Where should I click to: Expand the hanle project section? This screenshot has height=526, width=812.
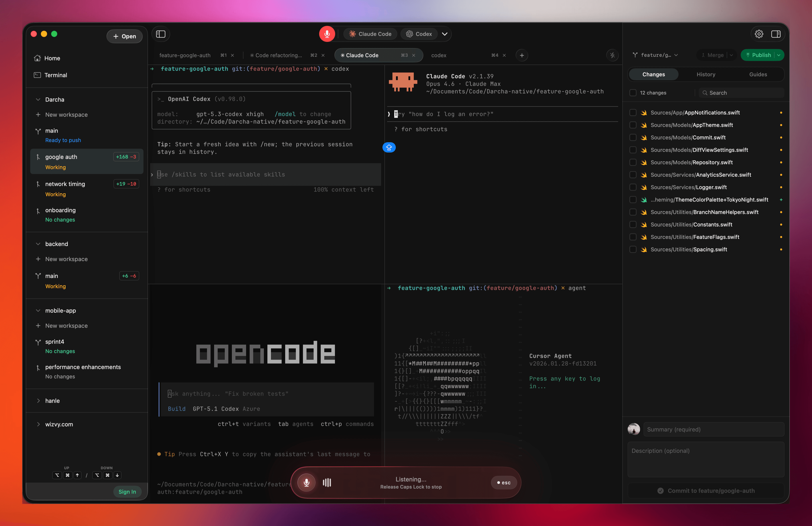point(39,401)
